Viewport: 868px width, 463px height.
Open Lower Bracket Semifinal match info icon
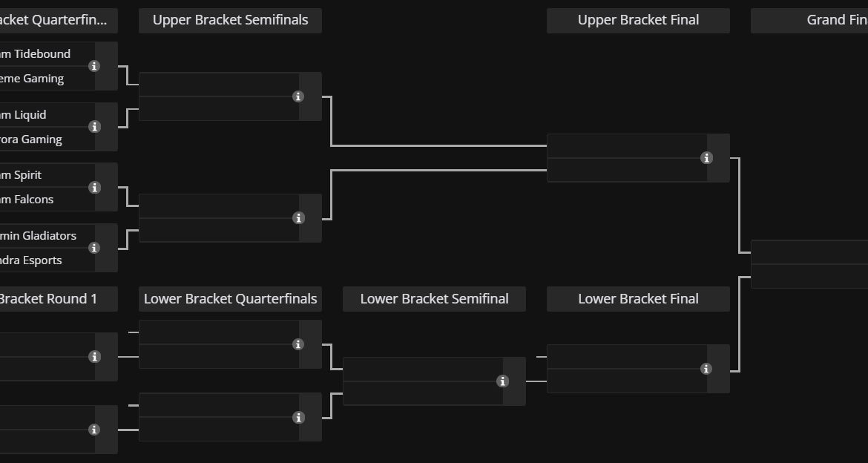pos(502,381)
